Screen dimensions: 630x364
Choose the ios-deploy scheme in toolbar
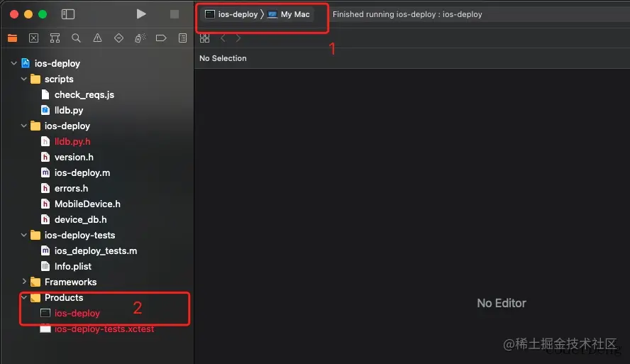point(231,14)
